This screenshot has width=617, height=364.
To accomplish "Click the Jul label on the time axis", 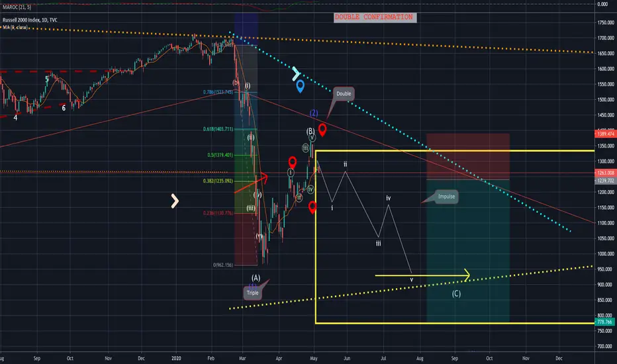I will [383, 358].
